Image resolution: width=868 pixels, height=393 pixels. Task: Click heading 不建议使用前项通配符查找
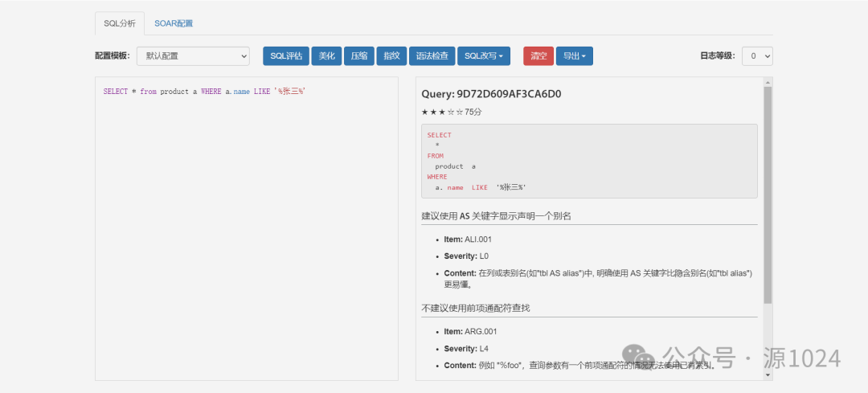pyautogui.click(x=476, y=308)
